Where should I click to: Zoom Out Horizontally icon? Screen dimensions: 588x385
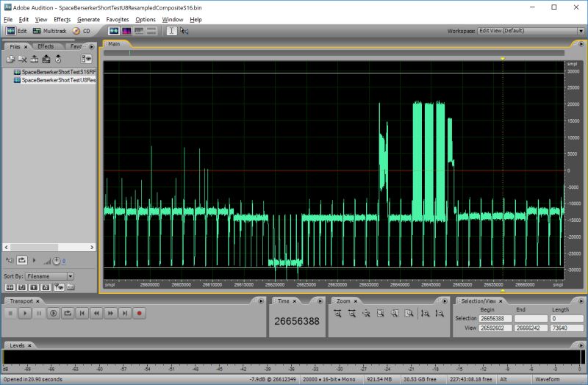tap(352, 314)
